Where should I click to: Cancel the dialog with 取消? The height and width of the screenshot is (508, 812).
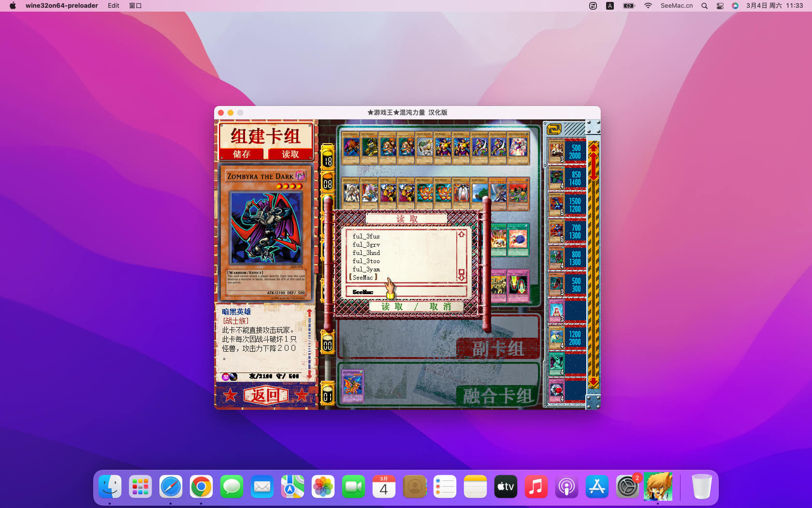[x=440, y=307]
